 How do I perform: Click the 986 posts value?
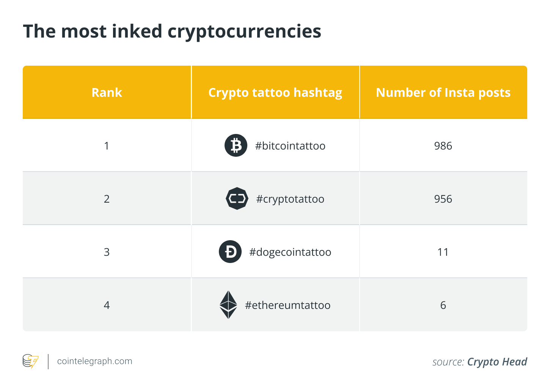pyautogui.click(x=443, y=146)
